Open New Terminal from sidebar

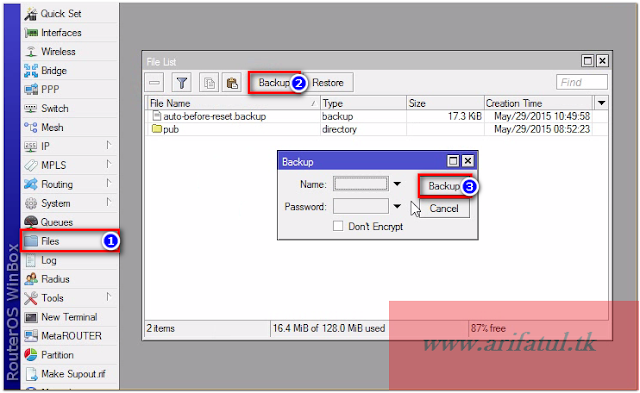click(x=69, y=317)
